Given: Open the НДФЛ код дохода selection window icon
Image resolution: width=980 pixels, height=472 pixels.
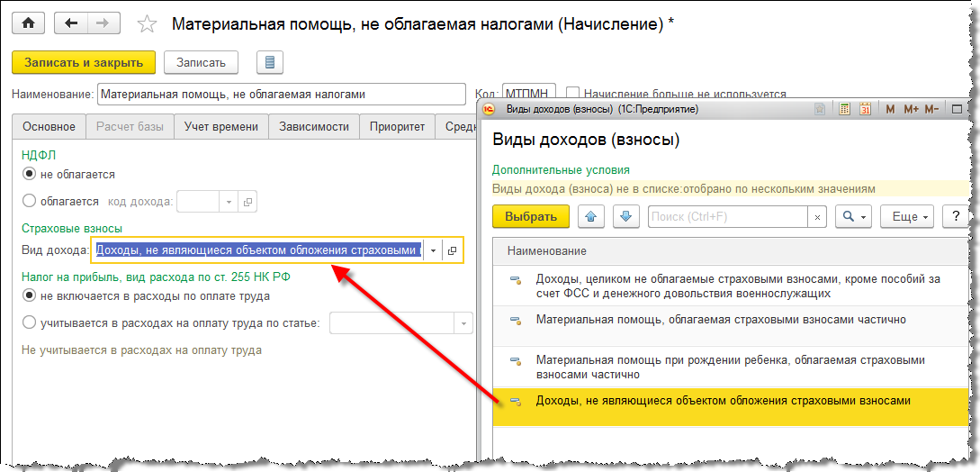Looking at the screenshot, I should pyautogui.click(x=247, y=202).
